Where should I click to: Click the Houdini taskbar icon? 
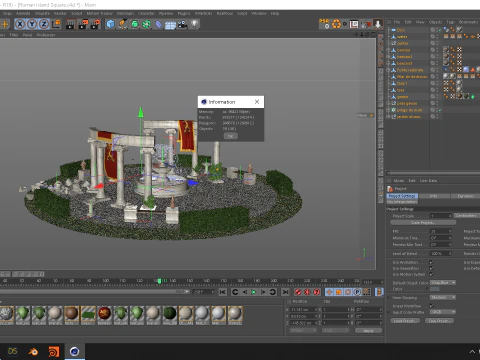(x=54, y=351)
